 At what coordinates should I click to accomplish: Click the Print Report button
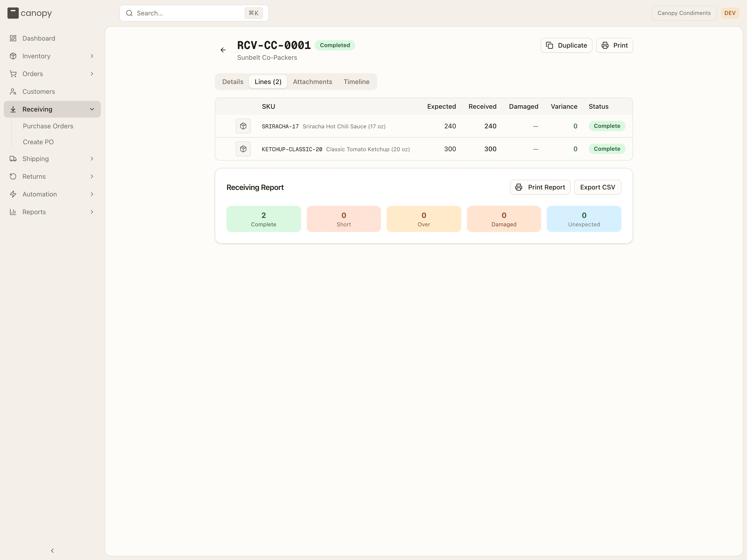click(540, 187)
